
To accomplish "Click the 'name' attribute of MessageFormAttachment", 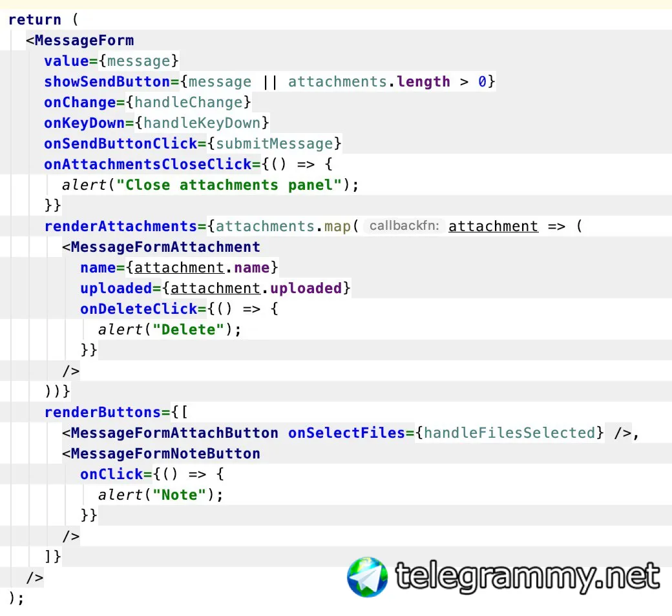I will (98, 267).
